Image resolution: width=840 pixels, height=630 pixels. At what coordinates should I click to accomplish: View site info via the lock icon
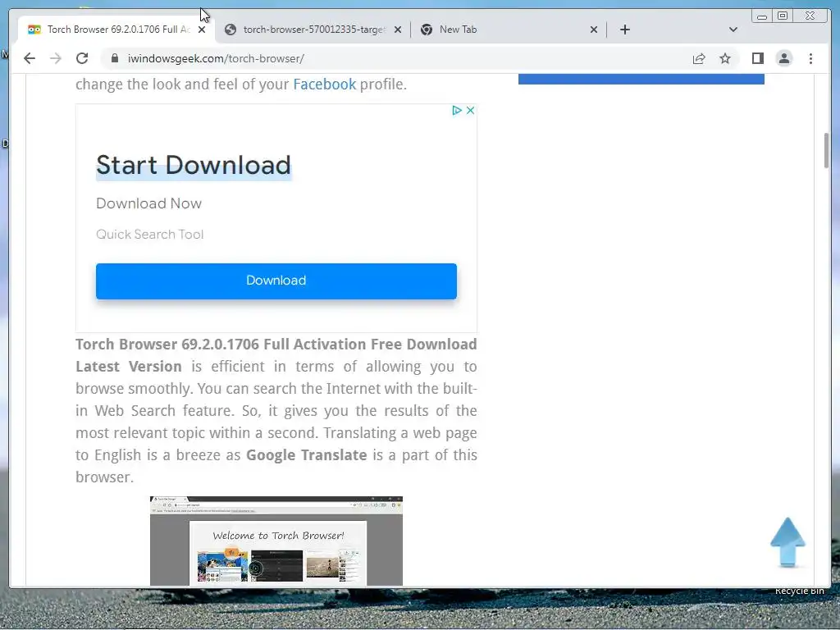pos(115,58)
